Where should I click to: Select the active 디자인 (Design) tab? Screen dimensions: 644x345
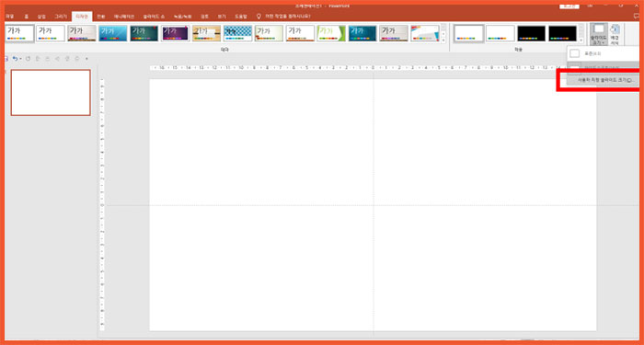click(81, 17)
